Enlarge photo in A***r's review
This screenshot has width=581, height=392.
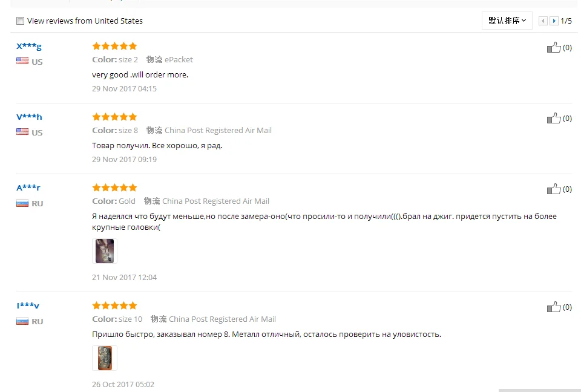click(x=105, y=251)
